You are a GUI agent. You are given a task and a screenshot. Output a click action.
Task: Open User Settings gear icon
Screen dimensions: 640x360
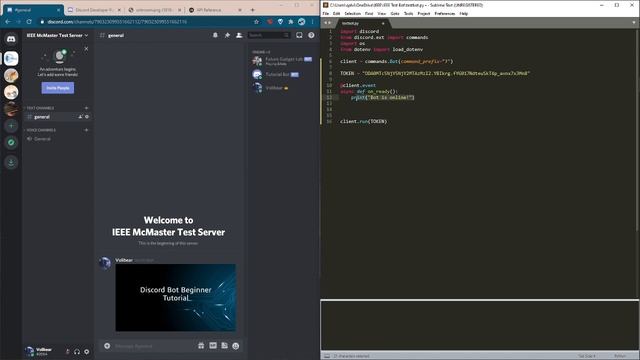coord(87,351)
